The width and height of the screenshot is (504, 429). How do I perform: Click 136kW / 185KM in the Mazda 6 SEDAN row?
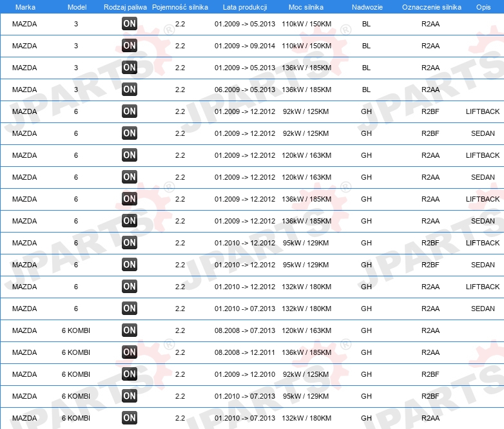click(x=306, y=221)
